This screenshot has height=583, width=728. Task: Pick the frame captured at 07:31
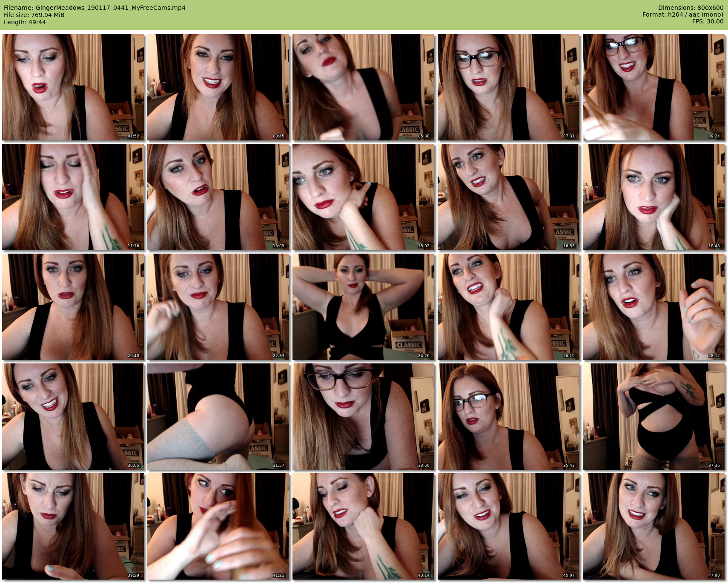click(x=509, y=87)
